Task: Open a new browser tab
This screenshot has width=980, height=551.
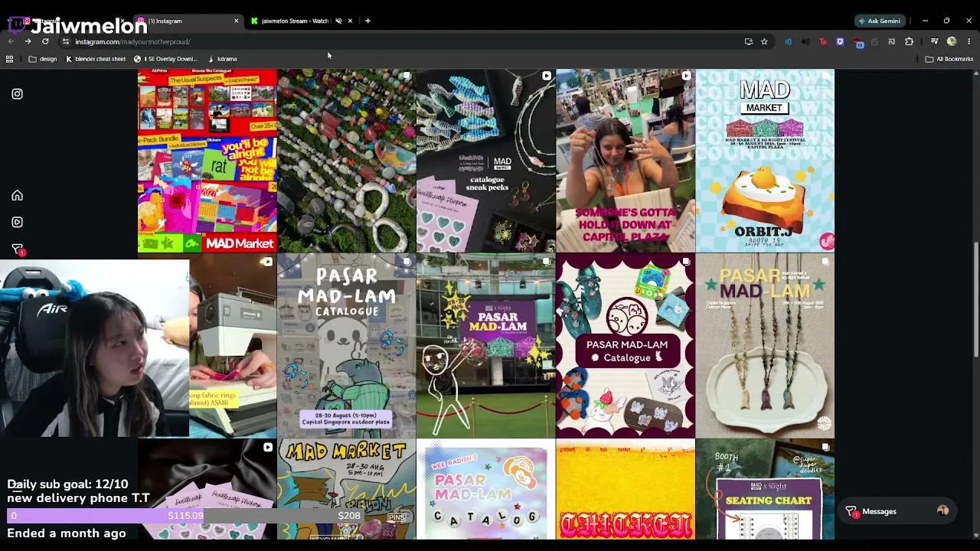Action: click(367, 21)
